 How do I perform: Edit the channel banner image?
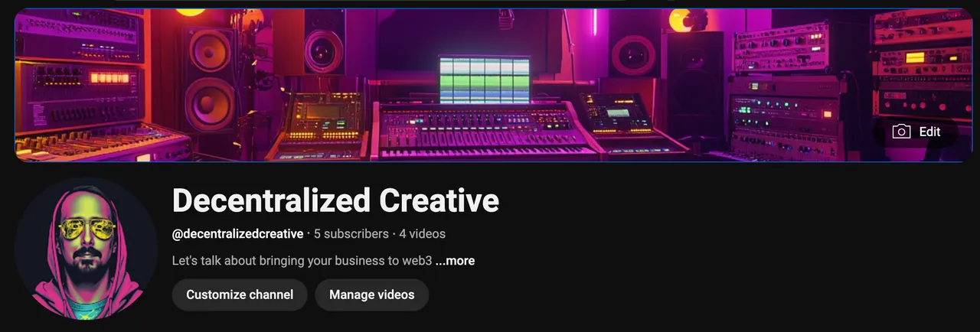[x=916, y=132]
